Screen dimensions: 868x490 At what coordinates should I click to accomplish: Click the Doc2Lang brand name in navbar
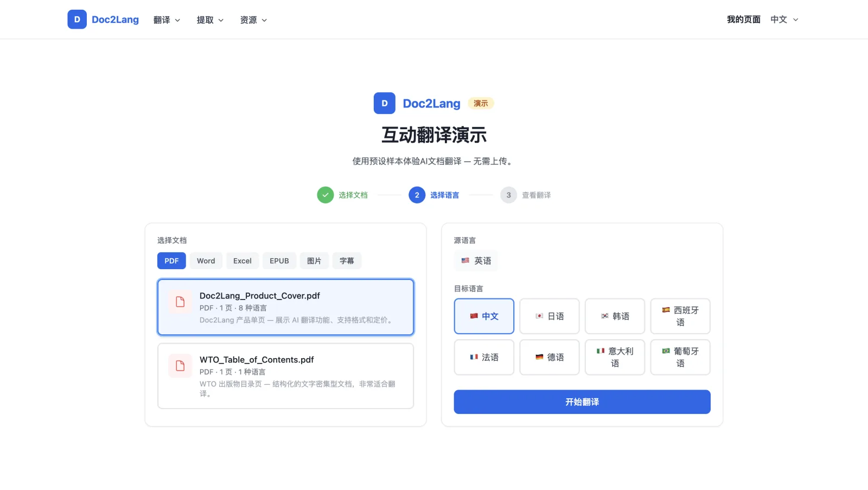tap(115, 20)
